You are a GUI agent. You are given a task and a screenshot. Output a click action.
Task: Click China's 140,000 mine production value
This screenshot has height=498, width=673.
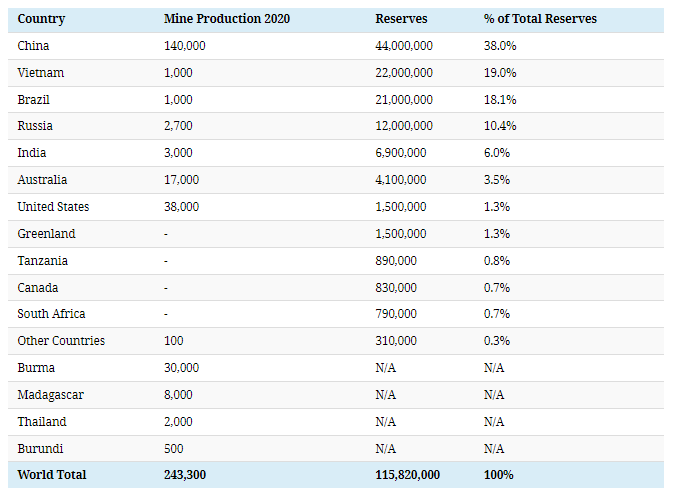click(x=185, y=46)
